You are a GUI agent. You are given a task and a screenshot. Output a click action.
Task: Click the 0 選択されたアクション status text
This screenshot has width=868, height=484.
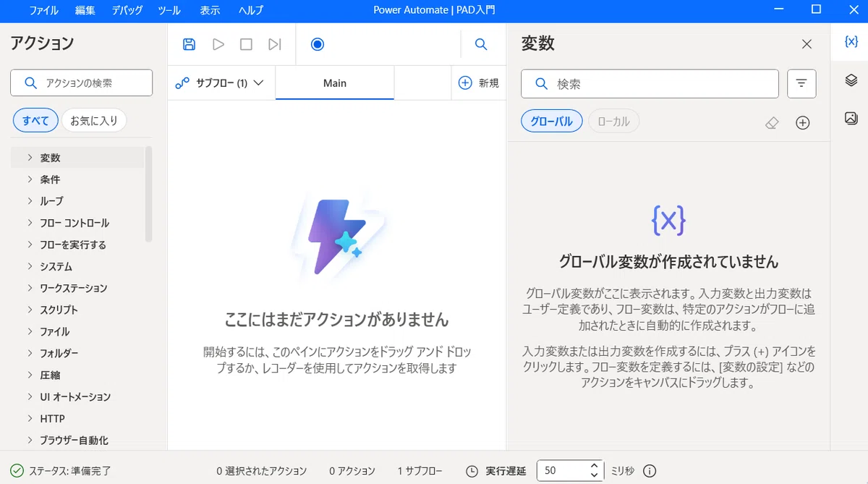click(262, 471)
